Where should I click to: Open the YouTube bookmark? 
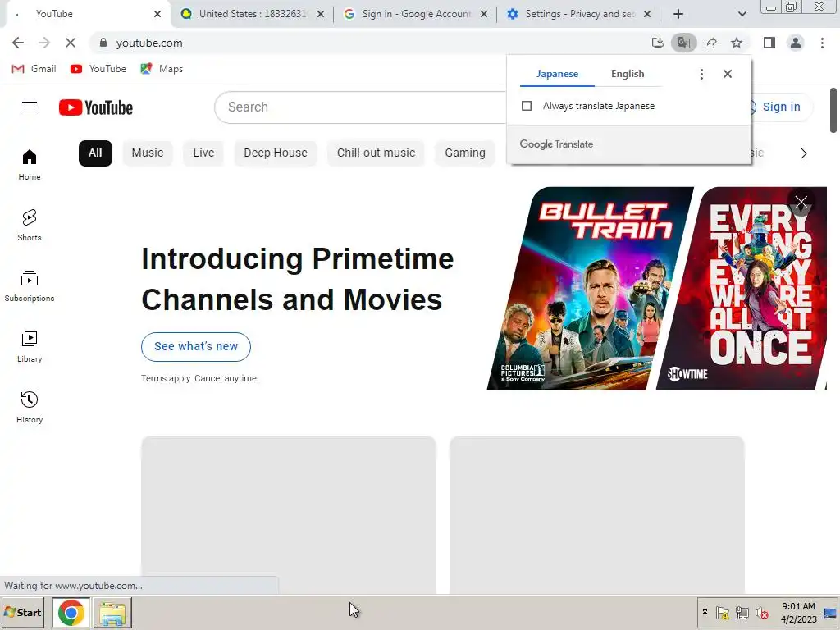pos(98,69)
